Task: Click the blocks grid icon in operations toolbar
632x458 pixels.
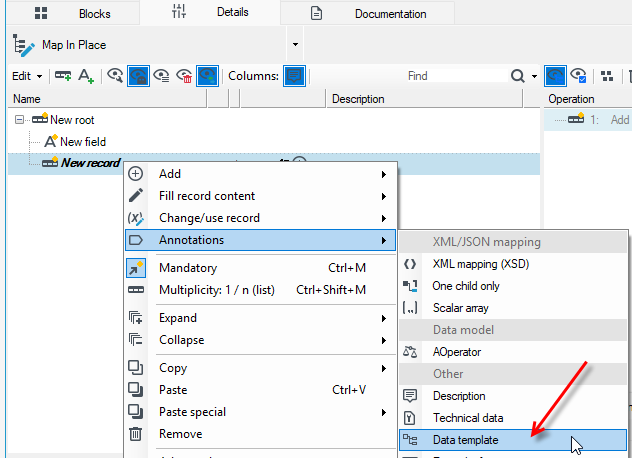Action: click(x=607, y=76)
